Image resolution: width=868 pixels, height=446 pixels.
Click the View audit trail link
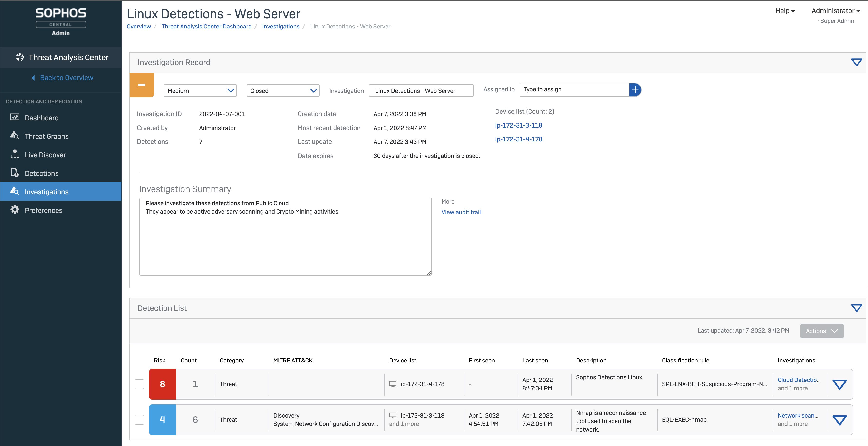[461, 212]
